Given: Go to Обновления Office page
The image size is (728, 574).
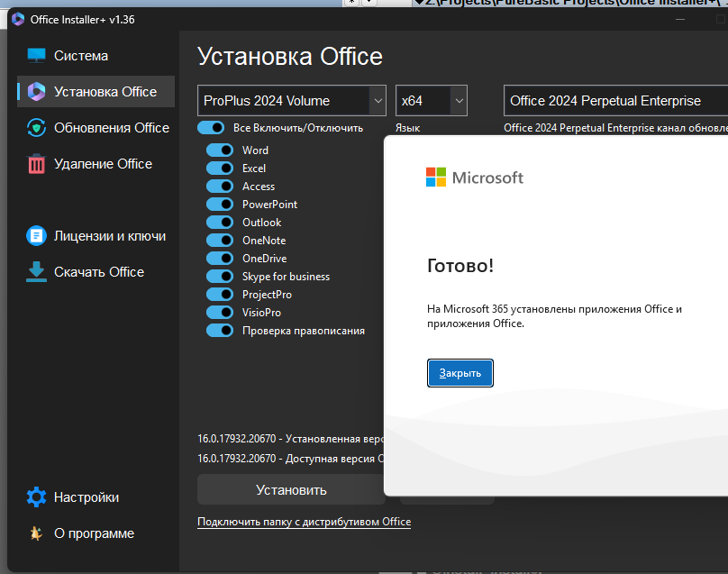Looking at the screenshot, I should [96, 128].
